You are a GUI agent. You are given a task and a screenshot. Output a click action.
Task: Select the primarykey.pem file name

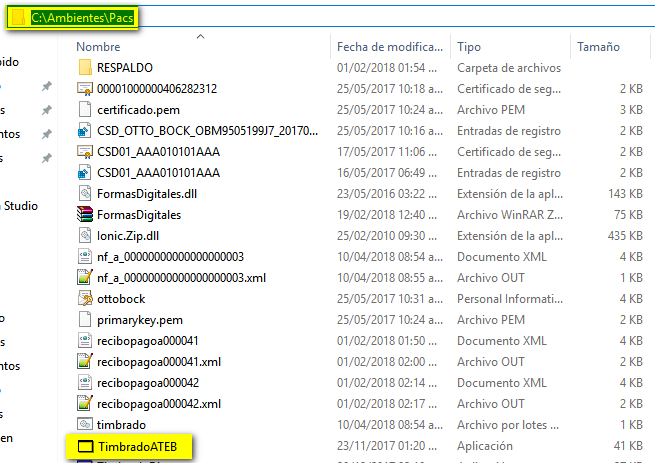tap(140, 320)
